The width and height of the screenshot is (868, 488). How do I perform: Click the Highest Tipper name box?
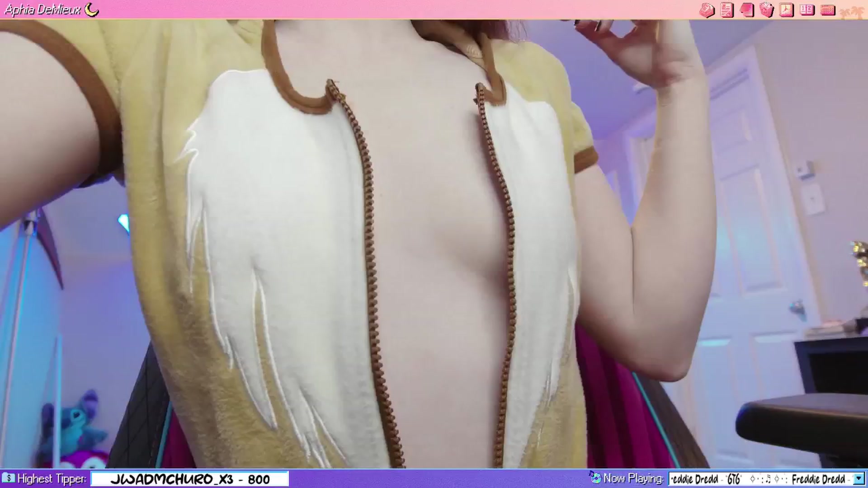[190, 479]
